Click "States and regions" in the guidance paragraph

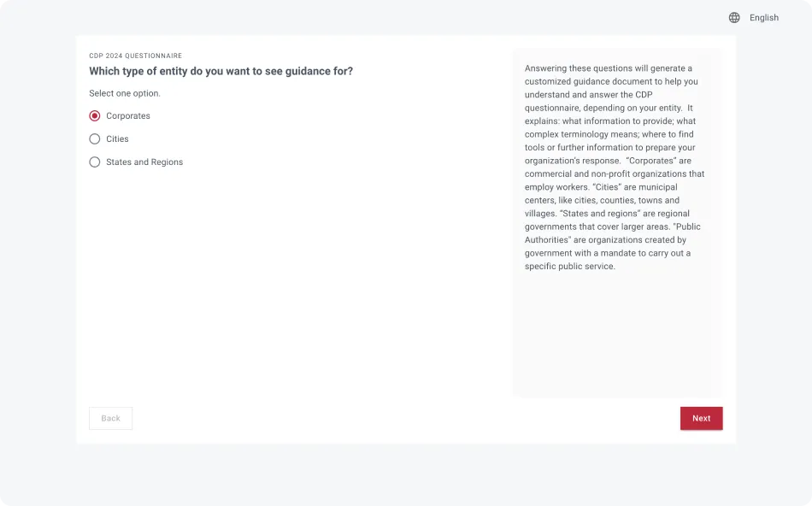596,214
